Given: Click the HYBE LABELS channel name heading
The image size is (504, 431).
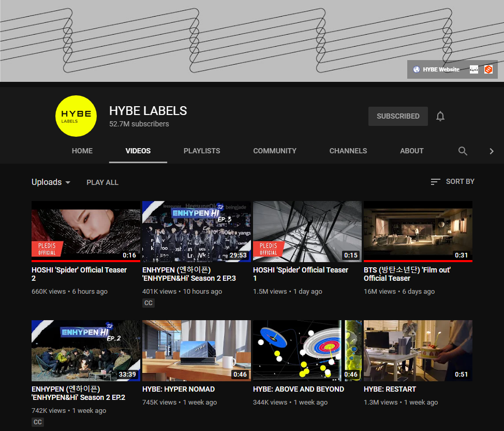Looking at the screenshot, I should (x=148, y=111).
